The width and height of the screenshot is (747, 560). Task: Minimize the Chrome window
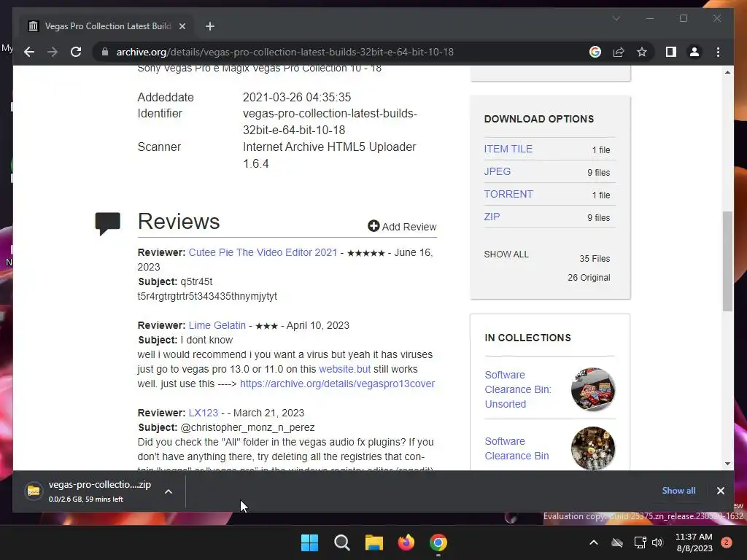pyautogui.click(x=650, y=18)
